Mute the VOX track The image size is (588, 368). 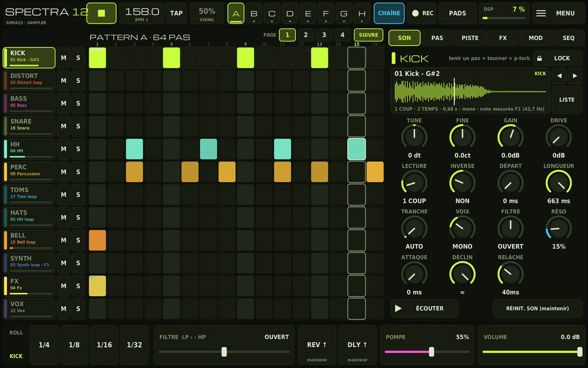[63, 309]
